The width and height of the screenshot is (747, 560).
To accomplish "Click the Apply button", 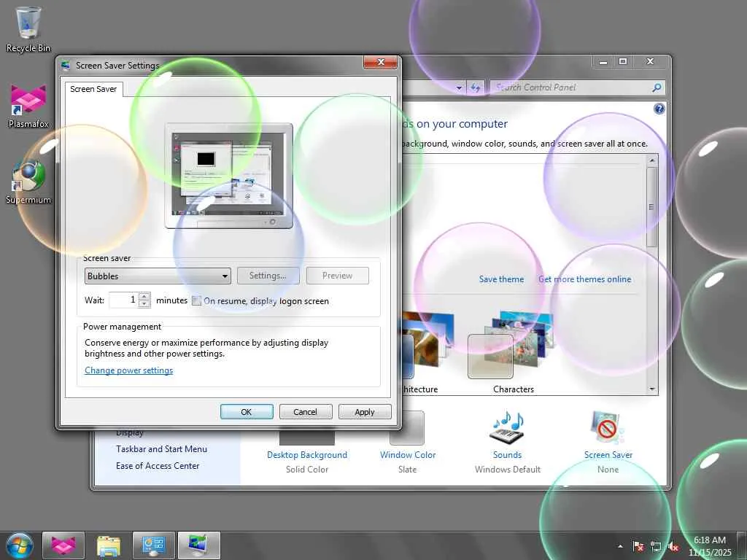I will [x=365, y=412].
